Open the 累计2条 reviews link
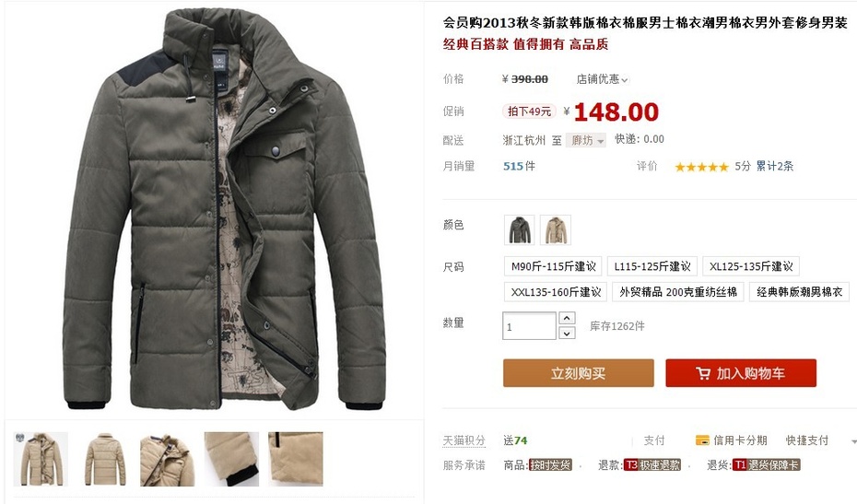857x504 pixels. point(774,166)
